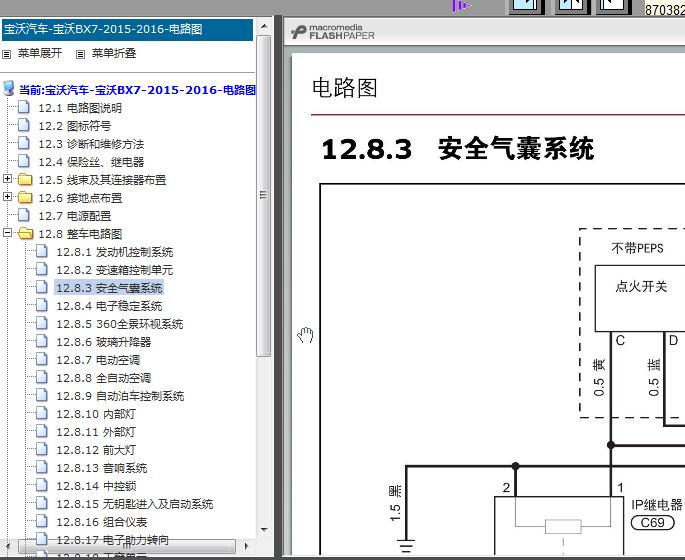Image resolution: width=685 pixels, height=560 pixels.
Task: Open 12.2 图标符号 page
Action: (75, 126)
